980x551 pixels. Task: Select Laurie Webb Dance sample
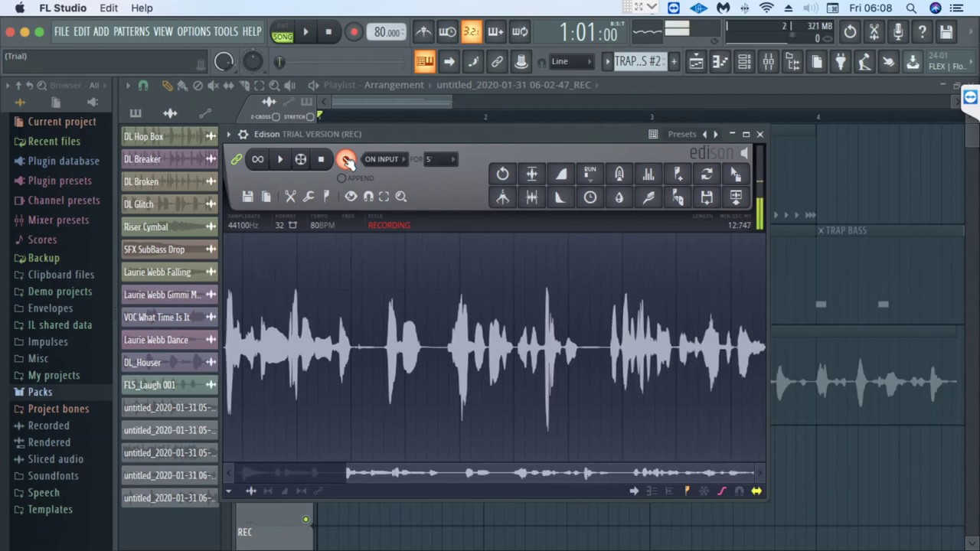pyautogui.click(x=169, y=340)
